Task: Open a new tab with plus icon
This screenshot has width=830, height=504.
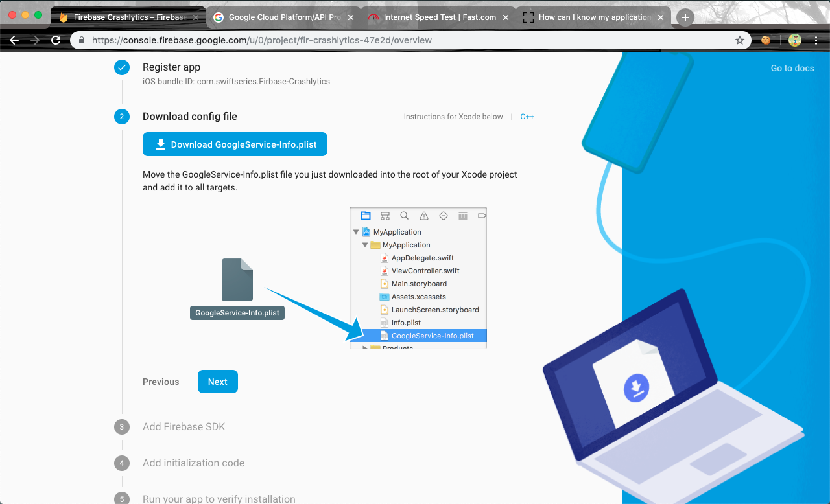Action: [685, 17]
